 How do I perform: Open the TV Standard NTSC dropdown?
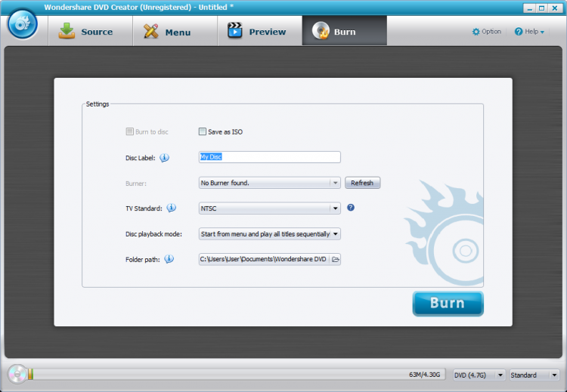[x=269, y=208]
